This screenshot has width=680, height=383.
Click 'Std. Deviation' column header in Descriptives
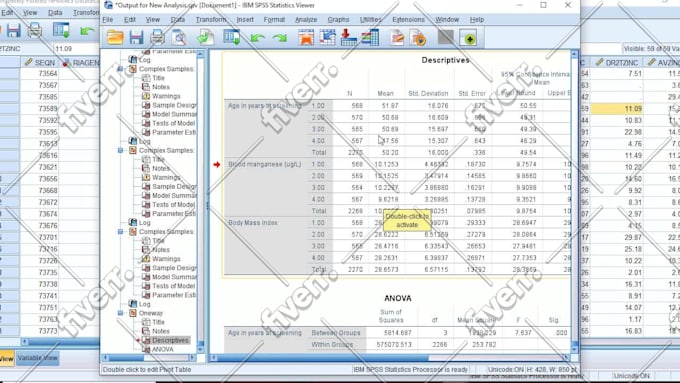[x=428, y=93]
